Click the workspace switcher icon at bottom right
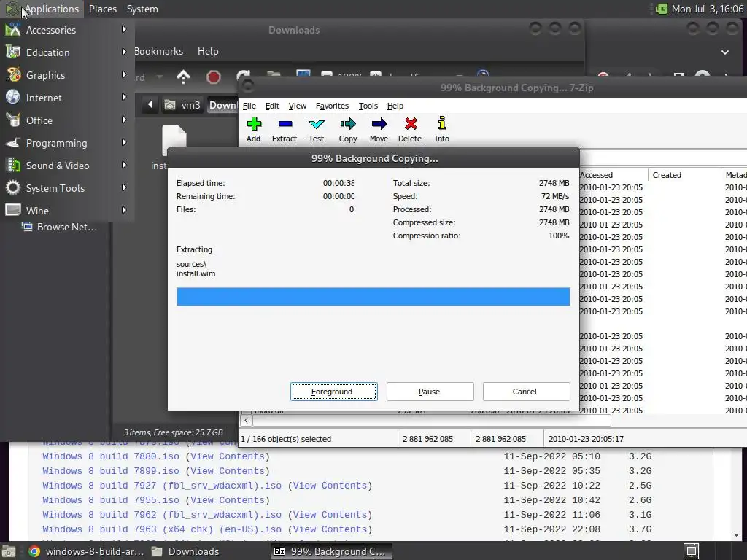 (x=692, y=551)
